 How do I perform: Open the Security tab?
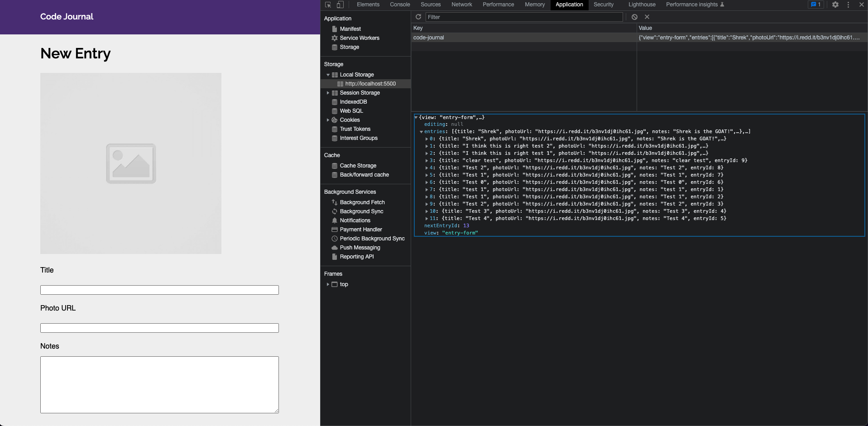pyautogui.click(x=604, y=5)
